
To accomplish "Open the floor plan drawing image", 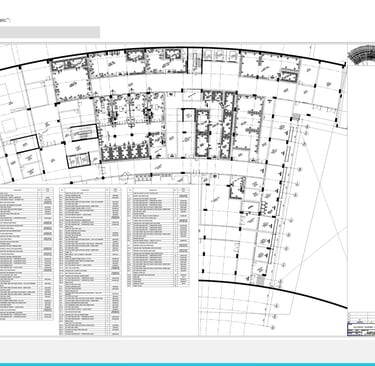I will coord(187,189).
